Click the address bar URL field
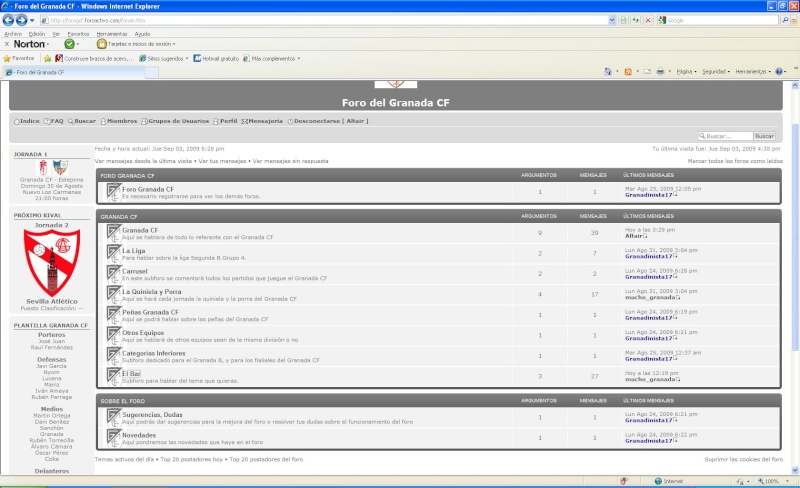This screenshot has width=800, height=488. point(324,20)
